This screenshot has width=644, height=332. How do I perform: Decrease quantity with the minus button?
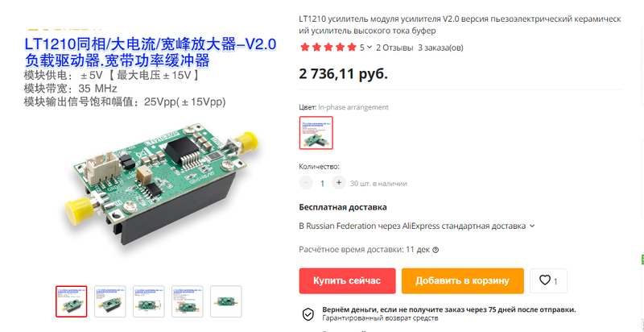pyautogui.click(x=306, y=183)
